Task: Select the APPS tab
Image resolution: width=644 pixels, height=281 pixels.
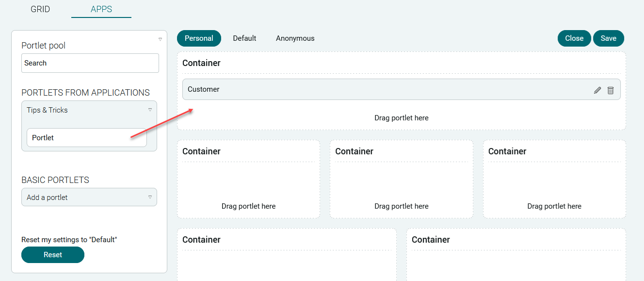Action: point(101,9)
